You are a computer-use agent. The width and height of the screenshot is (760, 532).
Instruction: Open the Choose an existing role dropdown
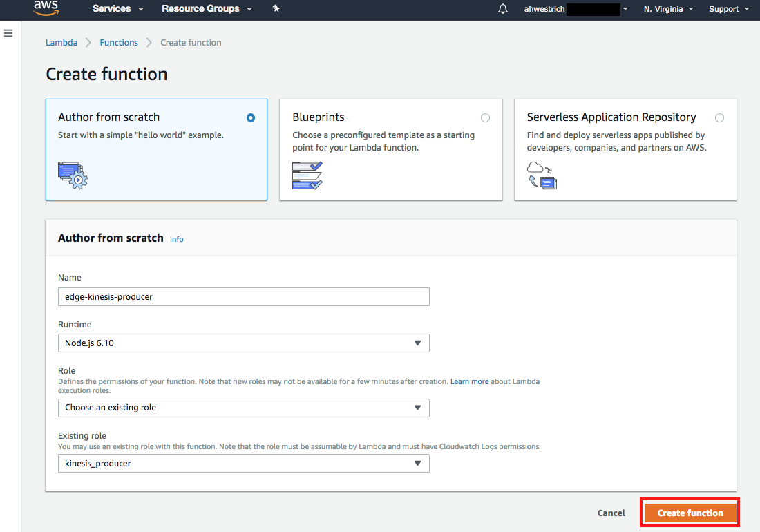click(244, 408)
